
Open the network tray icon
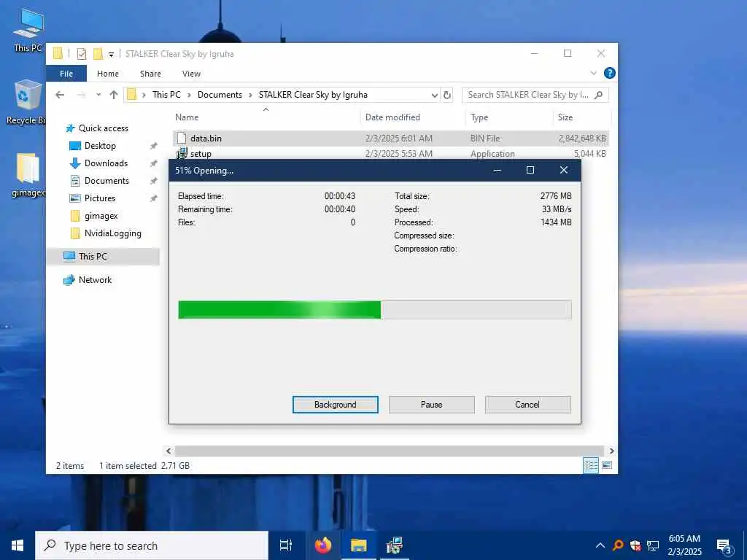point(653,545)
